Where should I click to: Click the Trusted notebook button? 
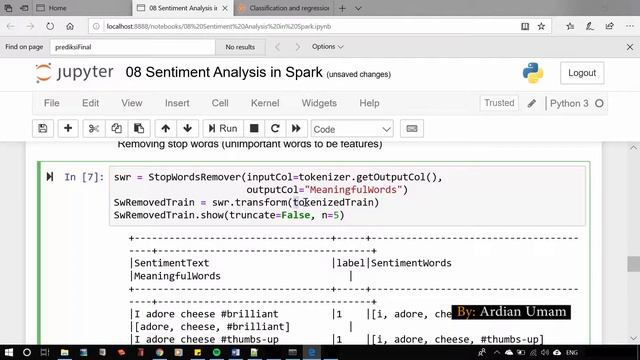pos(499,103)
